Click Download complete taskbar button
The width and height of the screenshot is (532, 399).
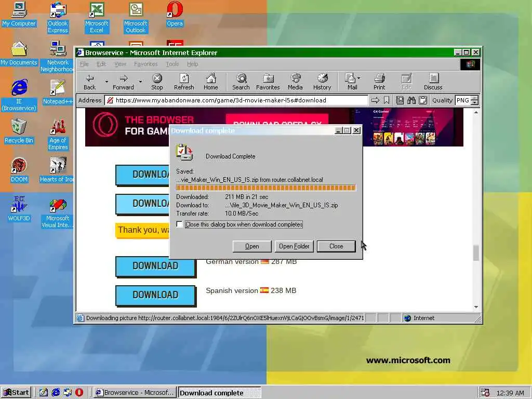coord(220,393)
